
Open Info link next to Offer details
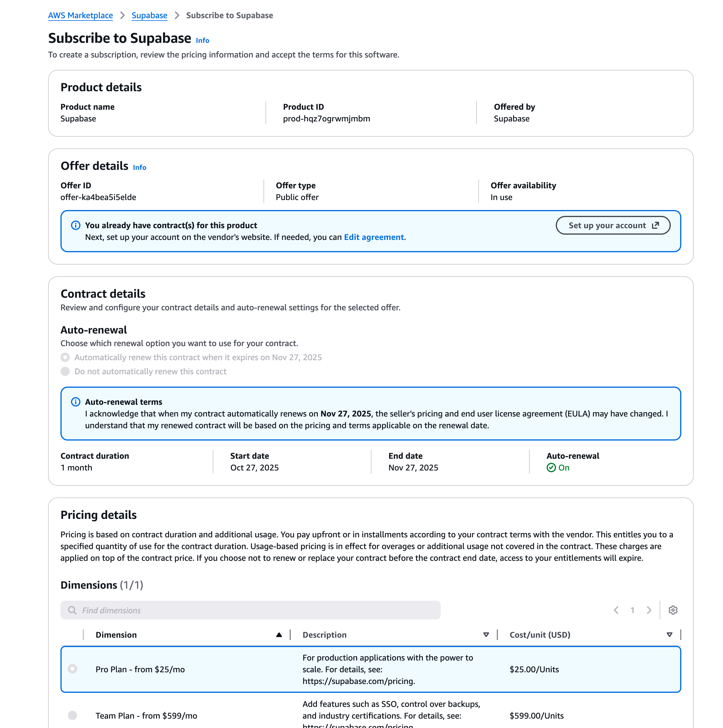(139, 167)
